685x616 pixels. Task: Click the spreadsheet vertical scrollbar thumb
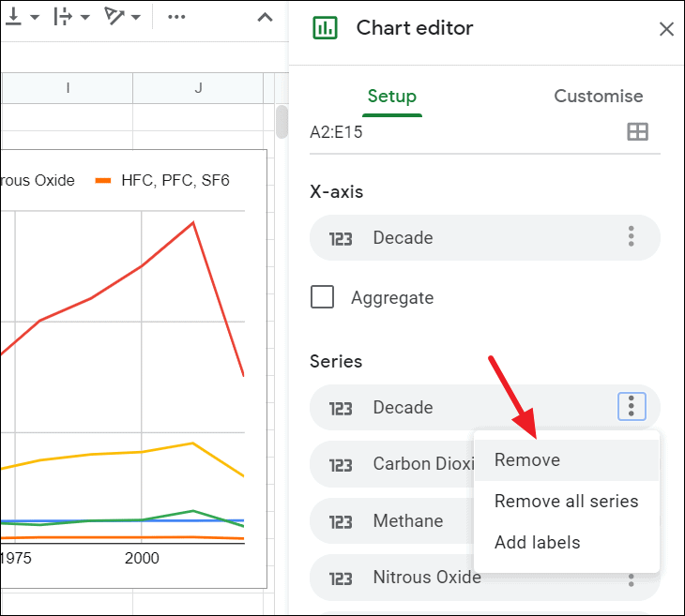(282, 122)
